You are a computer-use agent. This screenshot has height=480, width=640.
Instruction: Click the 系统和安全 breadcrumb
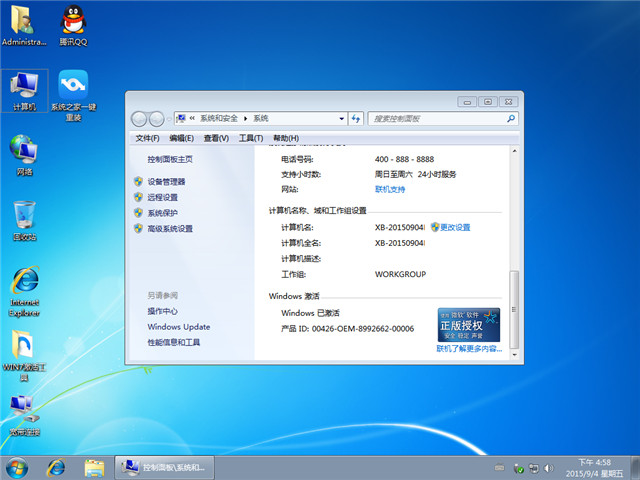(x=219, y=118)
